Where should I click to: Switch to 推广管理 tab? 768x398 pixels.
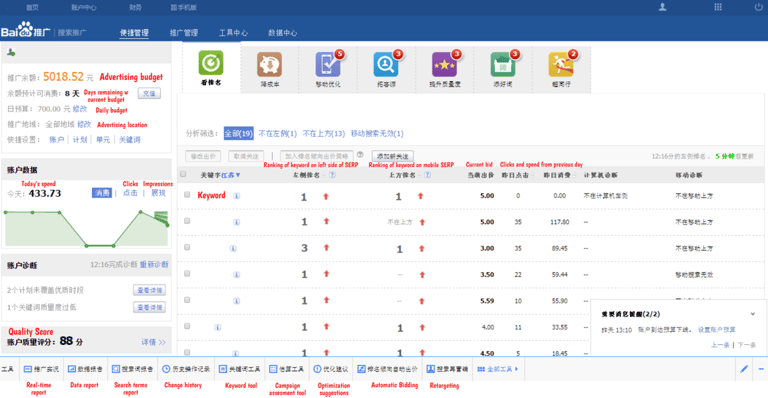[184, 33]
